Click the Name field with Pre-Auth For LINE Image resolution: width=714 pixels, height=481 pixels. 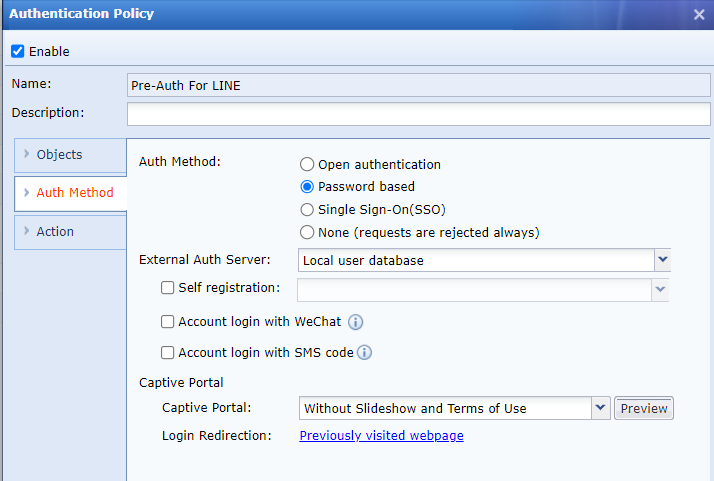tap(418, 85)
